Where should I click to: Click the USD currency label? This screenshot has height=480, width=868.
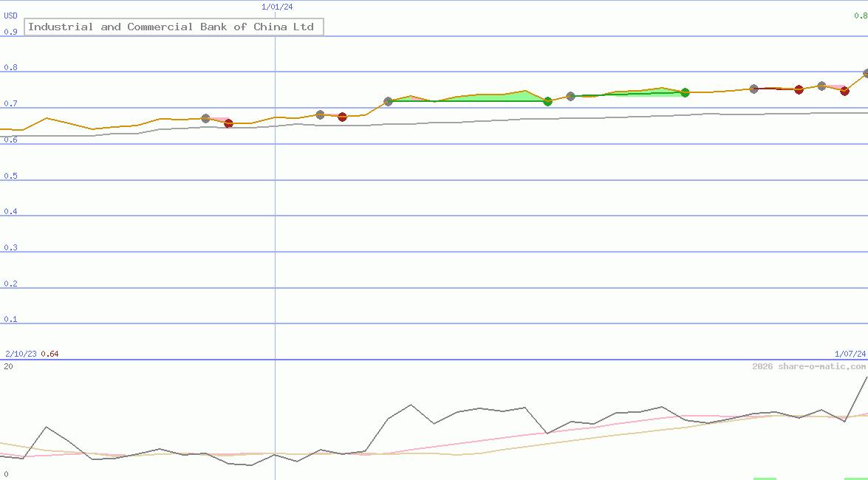(11, 16)
